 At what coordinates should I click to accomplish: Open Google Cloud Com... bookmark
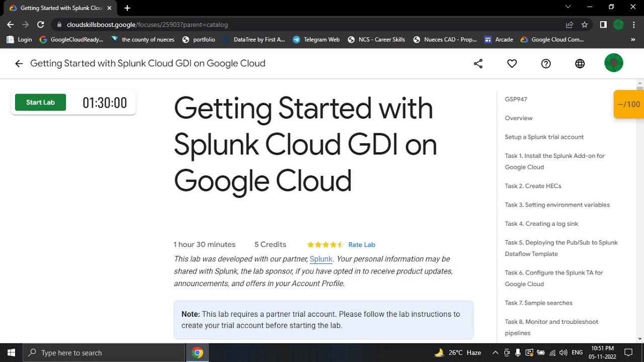pos(552,39)
